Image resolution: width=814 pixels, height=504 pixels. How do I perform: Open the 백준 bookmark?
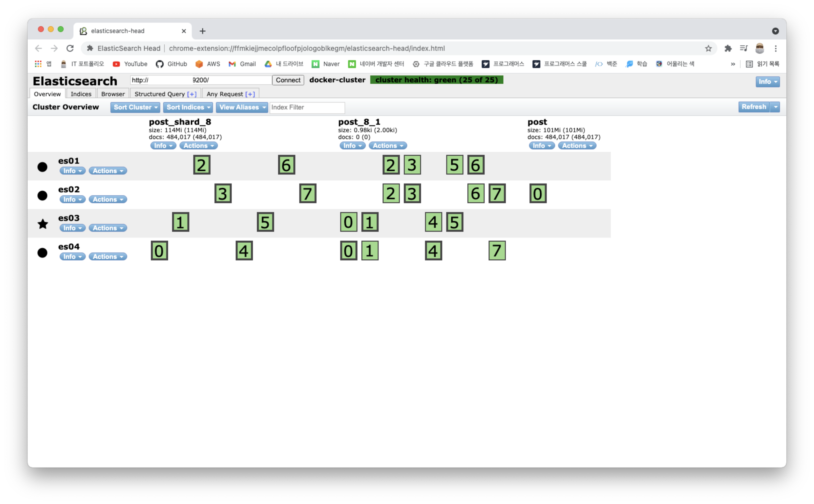606,64
